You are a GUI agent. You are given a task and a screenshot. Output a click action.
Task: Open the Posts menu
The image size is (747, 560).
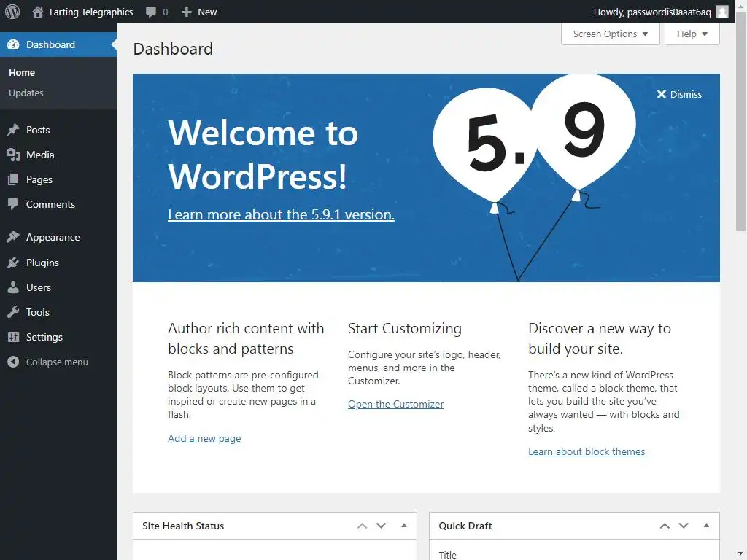[x=38, y=130]
